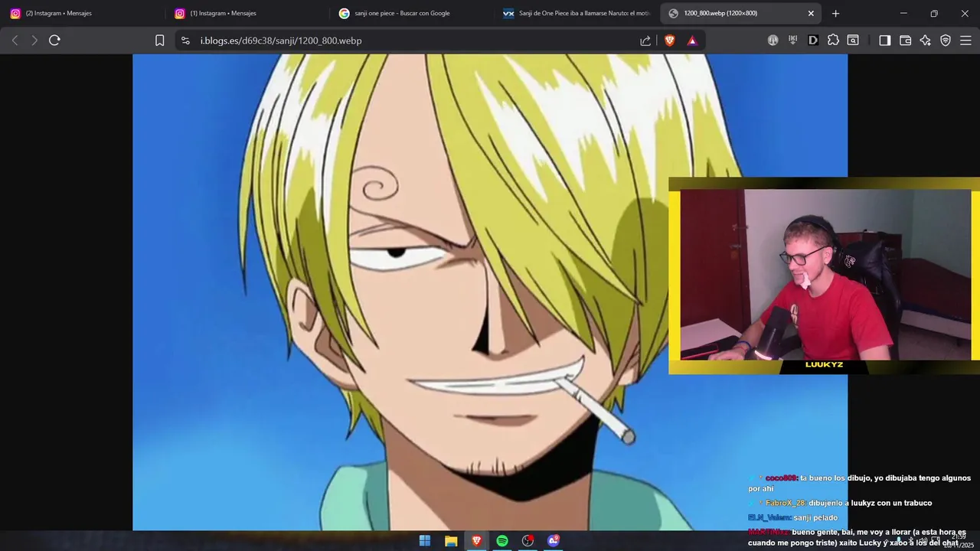This screenshot has height=551, width=980.
Task: Click the circular app icon beside Spotify
Action: [x=528, y=541]
